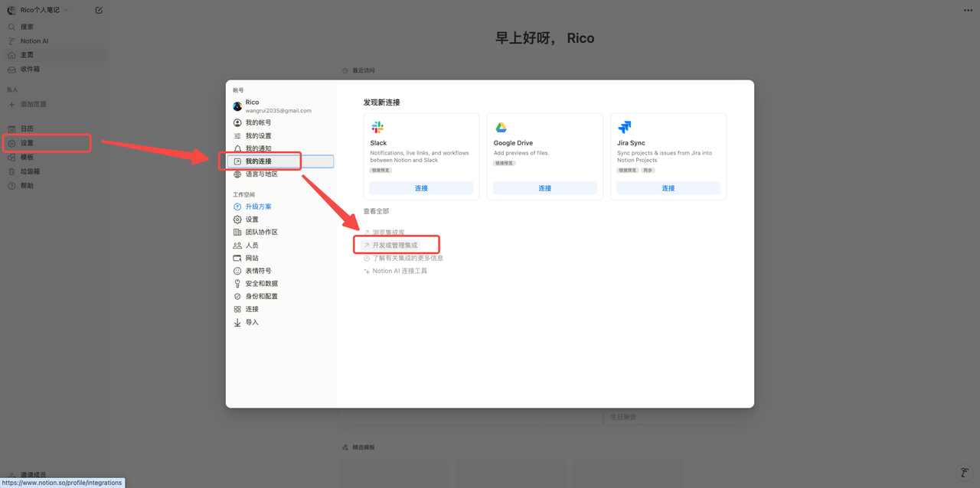Open the Slack integration logo
980x488 pixels.
(377, 128)
